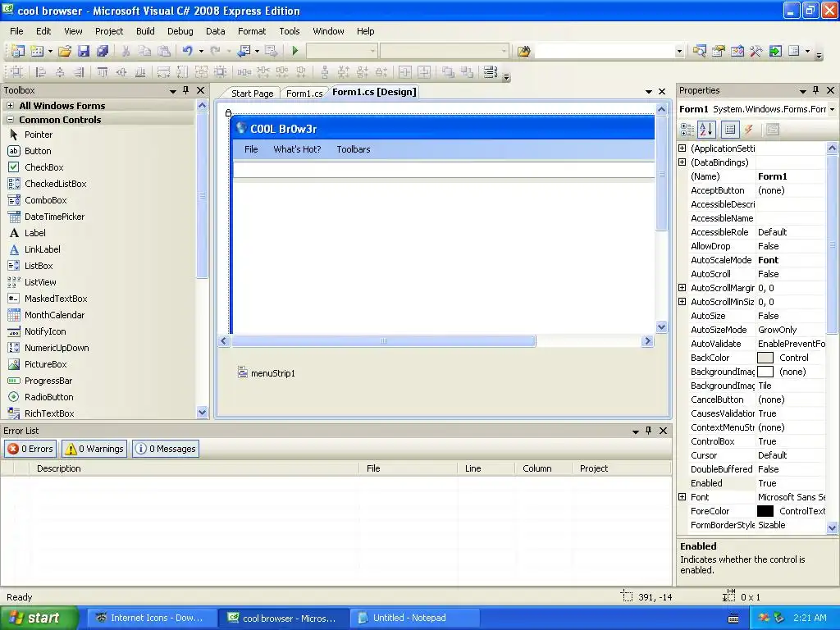This screenshot has height=630, width=840.
Task: Click the ForeColor black color swatch
Action: pyautogui.click(x=765, y=511)
